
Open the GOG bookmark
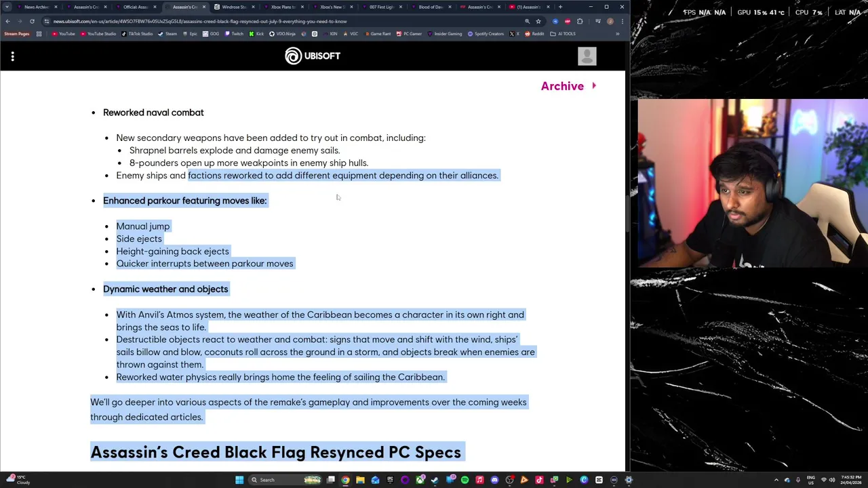click(212, 34)
